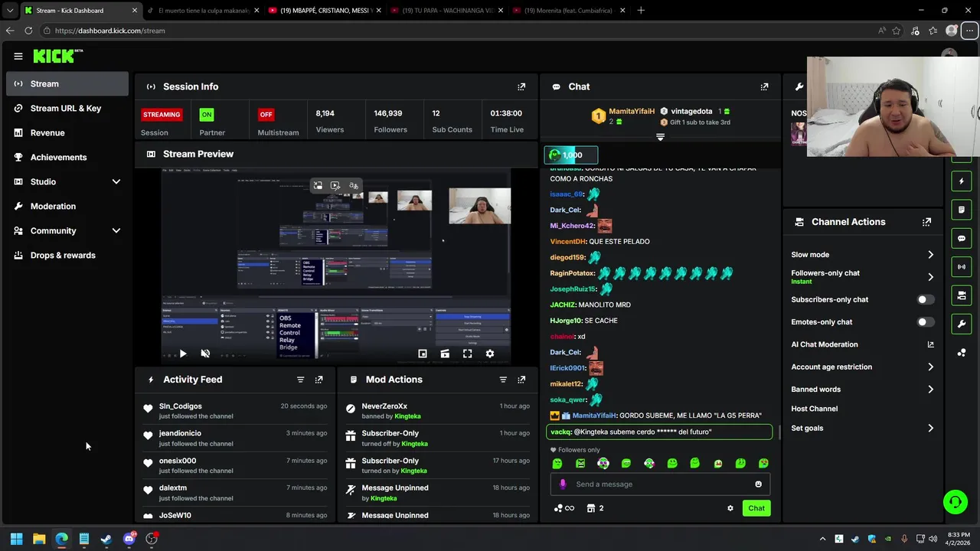The width and height of the screenshot is (980, 551).
Task: Open the emoji picker in chat input
Action: 758,484
